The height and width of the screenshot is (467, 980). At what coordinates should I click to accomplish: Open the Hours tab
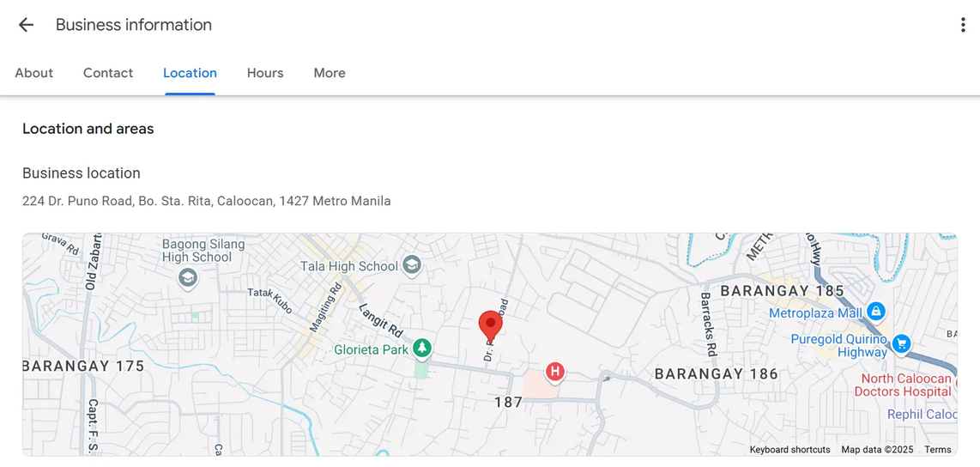[x=265, y=73]
